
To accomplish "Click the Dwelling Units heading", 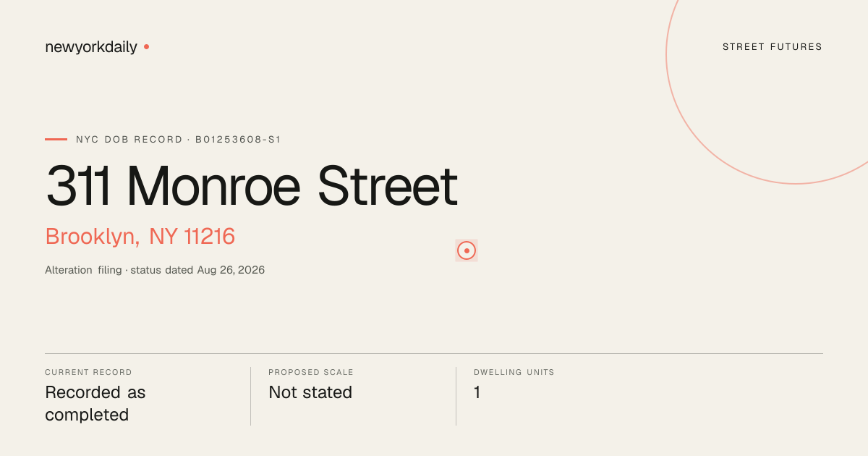I will click(514, 372).
